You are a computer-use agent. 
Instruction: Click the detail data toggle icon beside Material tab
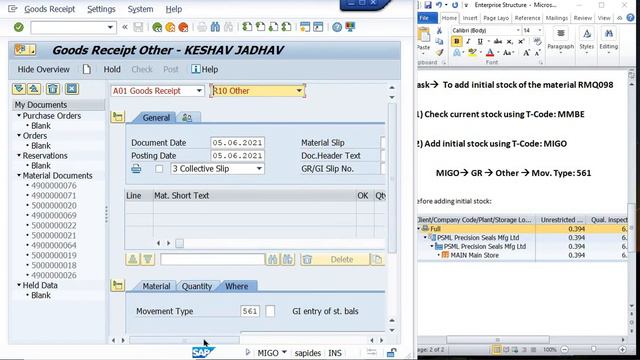tap(118, 285)
